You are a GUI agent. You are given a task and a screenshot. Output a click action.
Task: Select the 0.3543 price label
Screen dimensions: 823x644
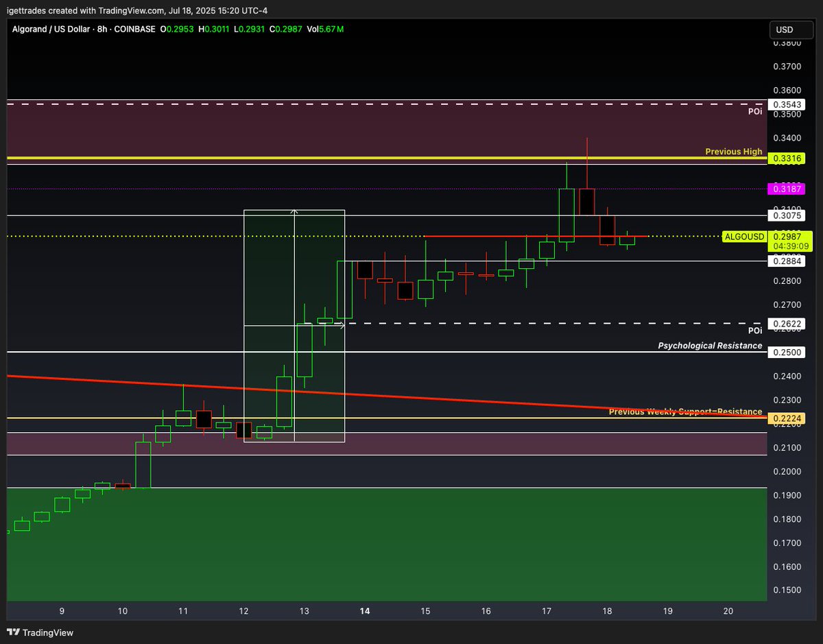[785, 104]
